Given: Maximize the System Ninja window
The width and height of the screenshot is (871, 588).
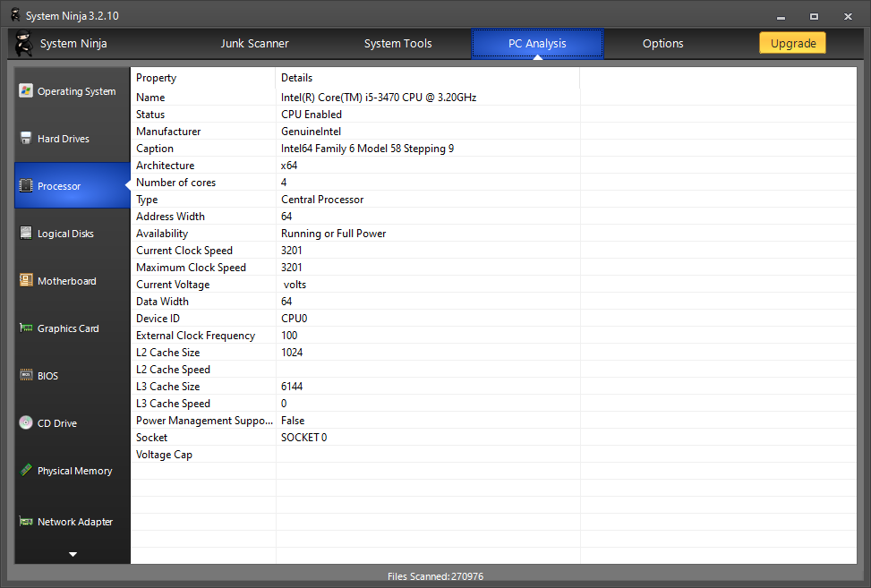Looking at the screenshot, I should [814, 17].
